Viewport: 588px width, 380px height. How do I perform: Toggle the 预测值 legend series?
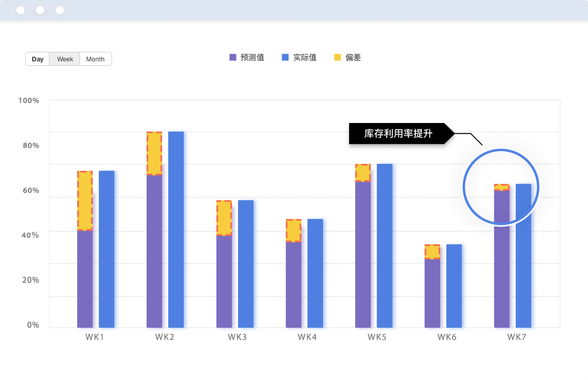click(247, 57)
